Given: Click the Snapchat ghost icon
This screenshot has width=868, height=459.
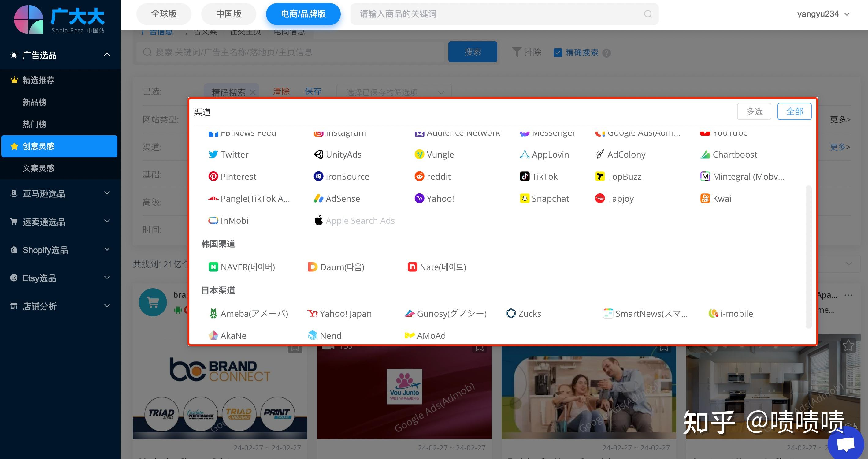Looking at the screenshot, I should pos(524,199).
